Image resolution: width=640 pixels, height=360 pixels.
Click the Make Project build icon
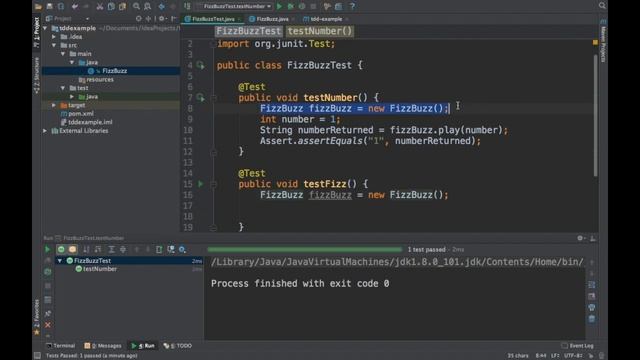click(x=187, y=6)
